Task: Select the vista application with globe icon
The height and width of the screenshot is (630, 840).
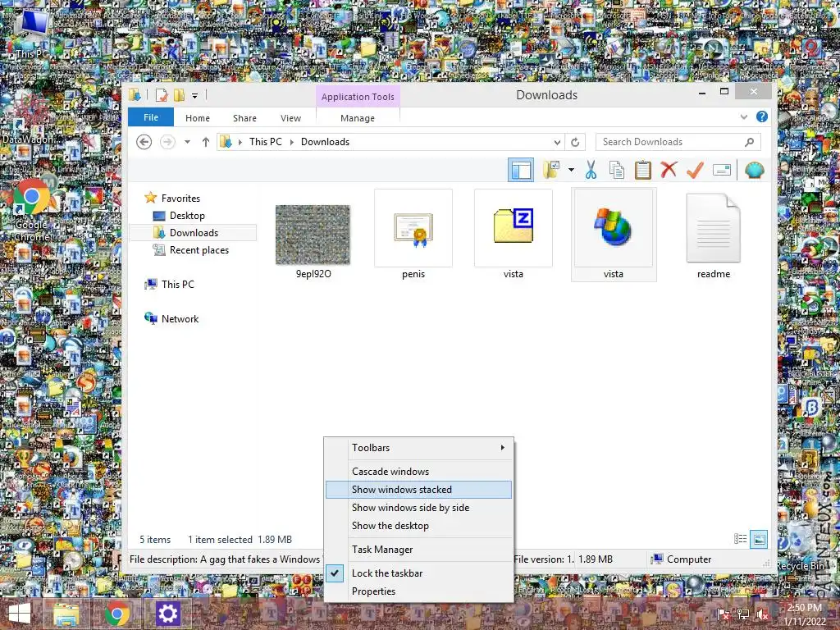Action: tap(614, 235)
